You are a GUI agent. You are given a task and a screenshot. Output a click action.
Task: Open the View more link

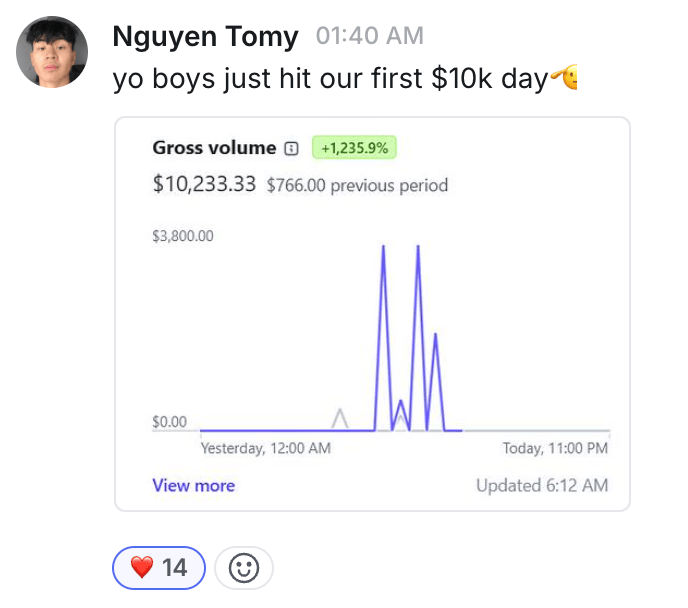pyautogui.click(x=193, y=486)
